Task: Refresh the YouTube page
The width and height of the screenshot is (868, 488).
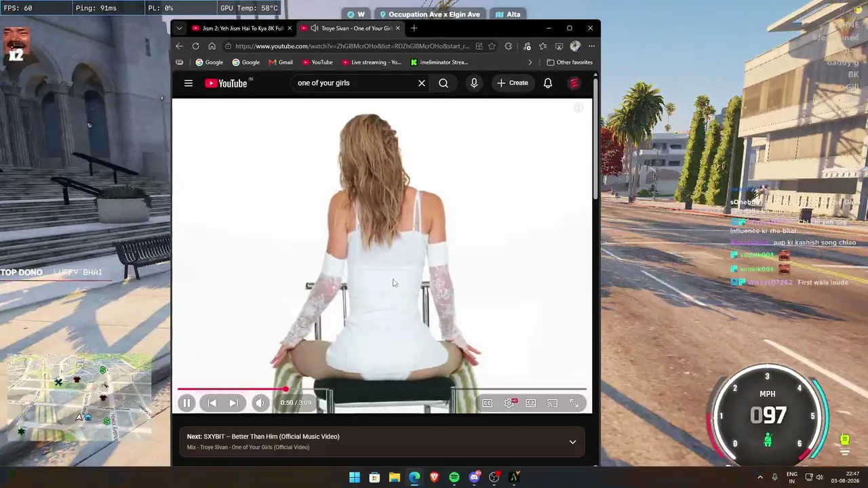Action: coord(195,46)
